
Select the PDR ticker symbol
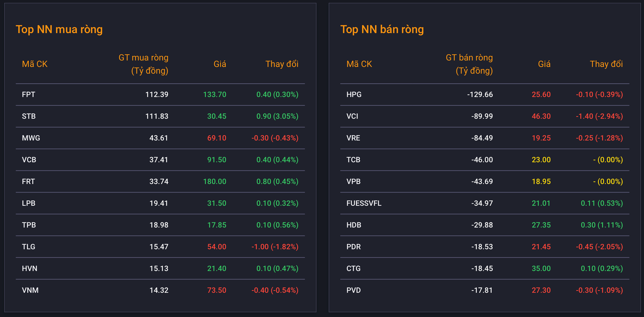pos(354,247)
